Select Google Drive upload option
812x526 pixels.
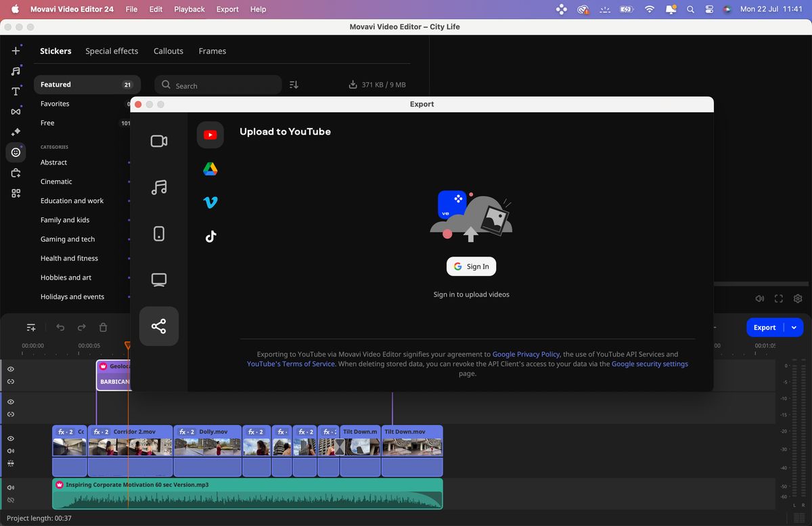click(x=210, y=169)
